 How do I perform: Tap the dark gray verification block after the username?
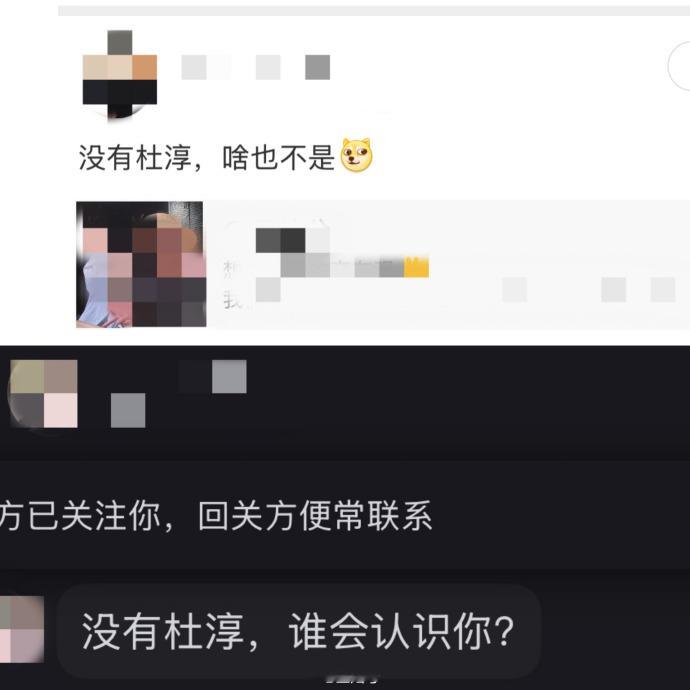317,67
